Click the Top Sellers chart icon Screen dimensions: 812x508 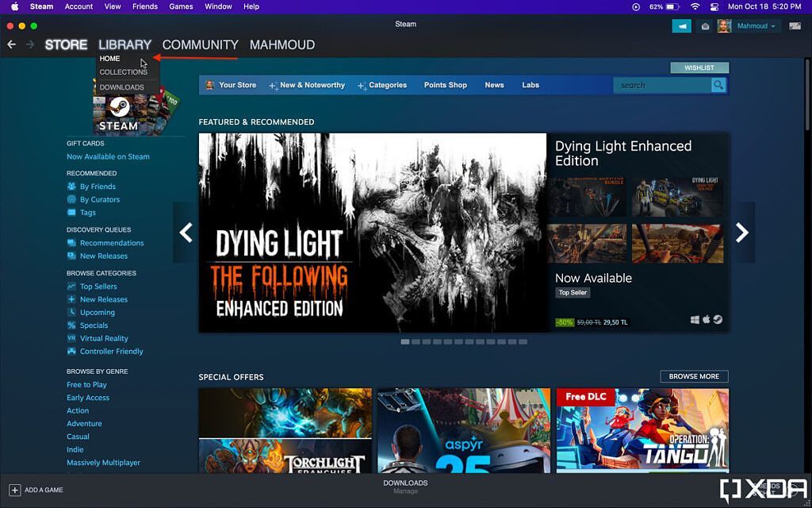(x=71, y=286)
